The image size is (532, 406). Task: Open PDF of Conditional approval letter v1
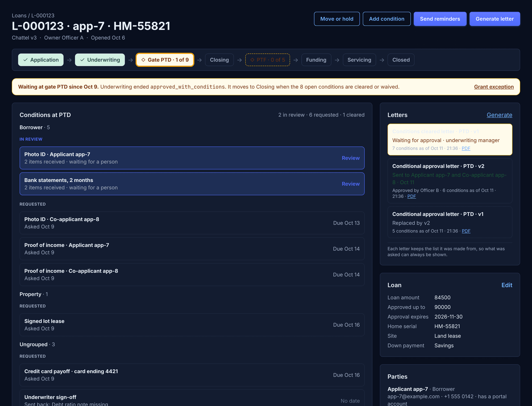tap(466, 231)
